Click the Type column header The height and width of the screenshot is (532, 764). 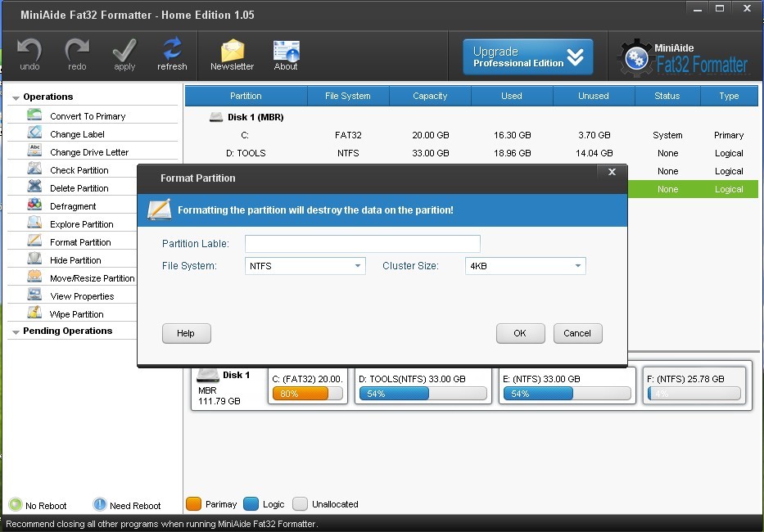[x=730, y=96]
